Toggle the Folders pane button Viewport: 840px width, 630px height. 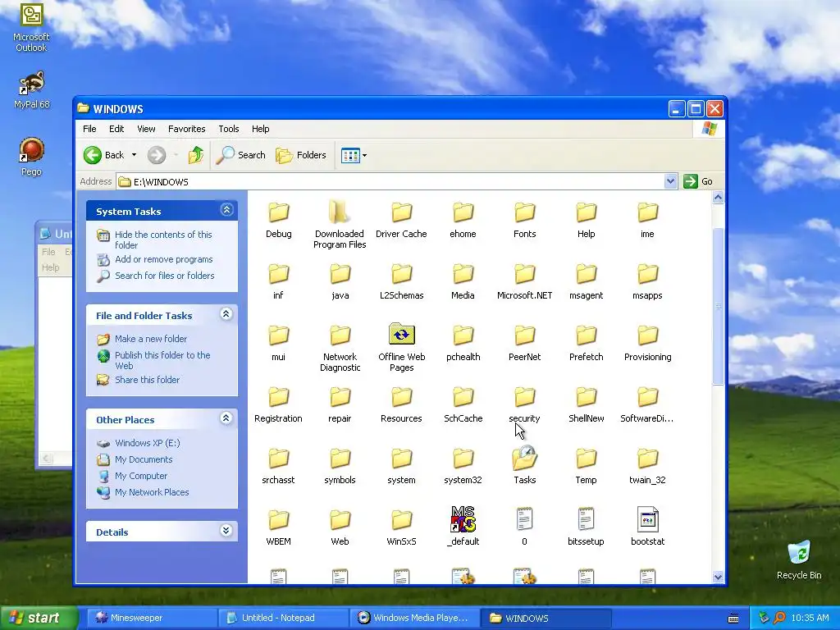click(x=300, y=155)
